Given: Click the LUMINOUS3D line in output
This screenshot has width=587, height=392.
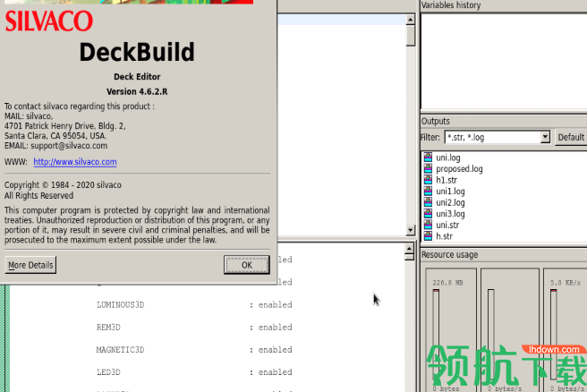Looking at the screenshot, I should point(194,305).
